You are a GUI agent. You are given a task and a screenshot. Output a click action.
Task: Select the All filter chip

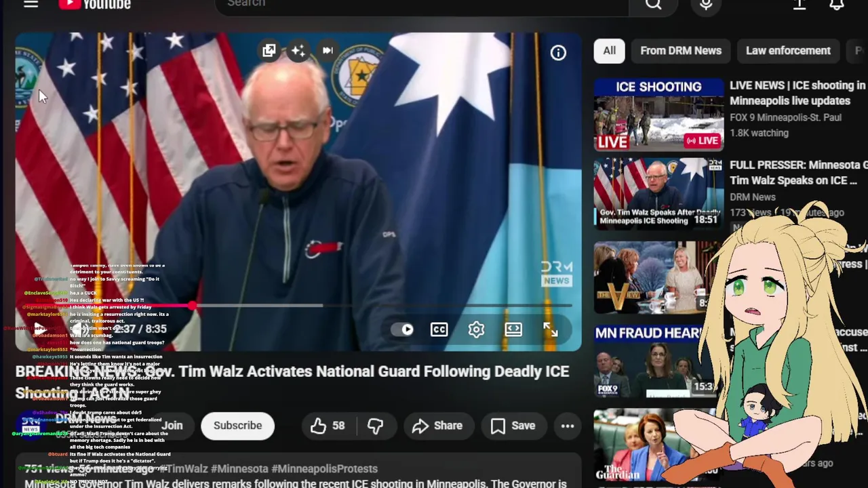tap(610, 51)
